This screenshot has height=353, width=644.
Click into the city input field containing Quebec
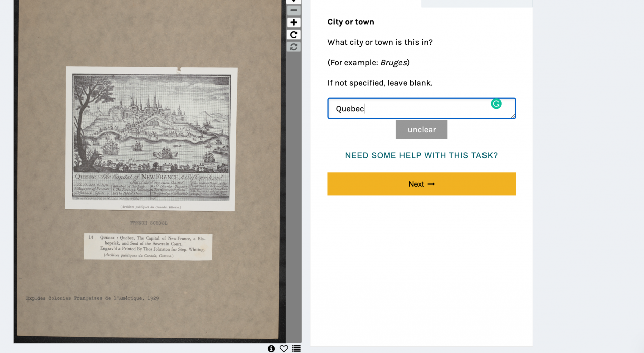point(421,108)
